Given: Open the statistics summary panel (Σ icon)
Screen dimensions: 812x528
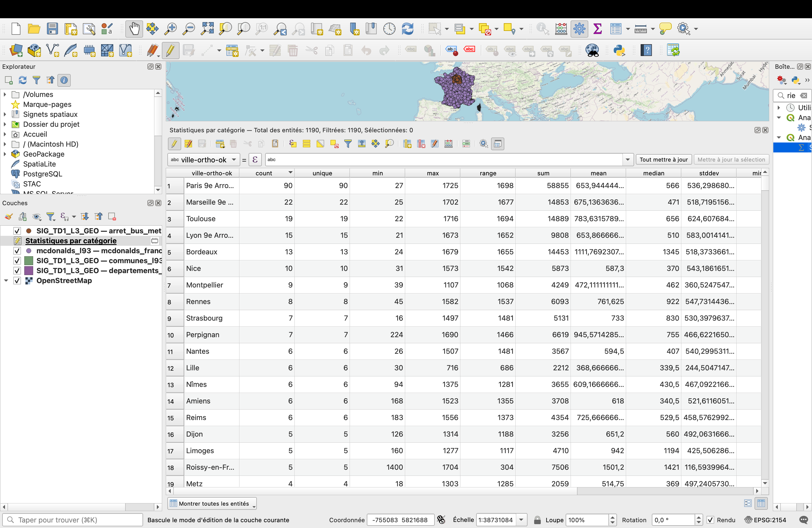Looking at the screenshot, I should (597, 29).
